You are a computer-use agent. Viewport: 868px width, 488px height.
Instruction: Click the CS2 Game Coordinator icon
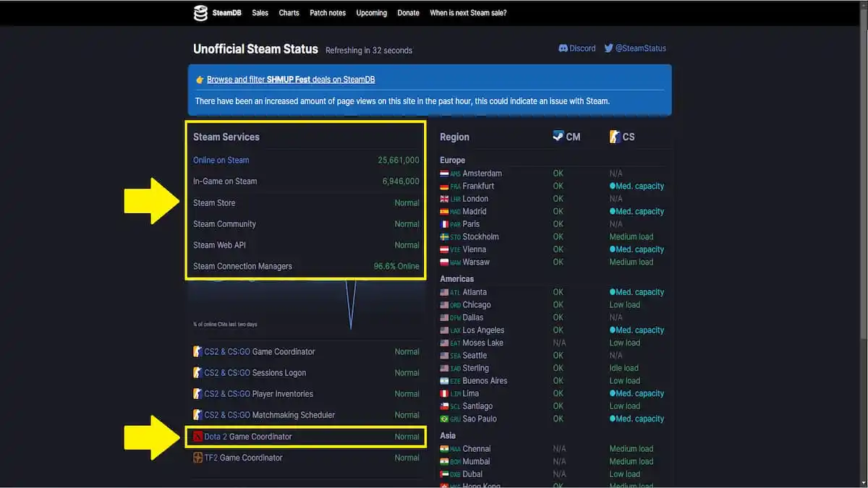coord(197,352)
